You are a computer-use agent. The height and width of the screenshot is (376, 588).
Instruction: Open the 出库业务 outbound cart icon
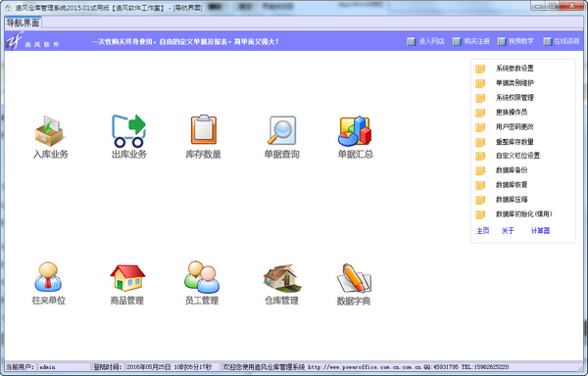[128, 130]
